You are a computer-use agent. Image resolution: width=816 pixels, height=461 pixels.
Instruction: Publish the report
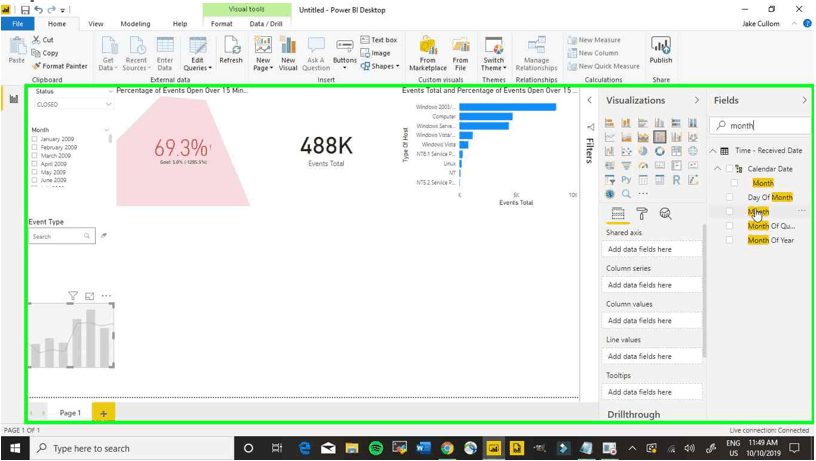click(x=660, y=50)
